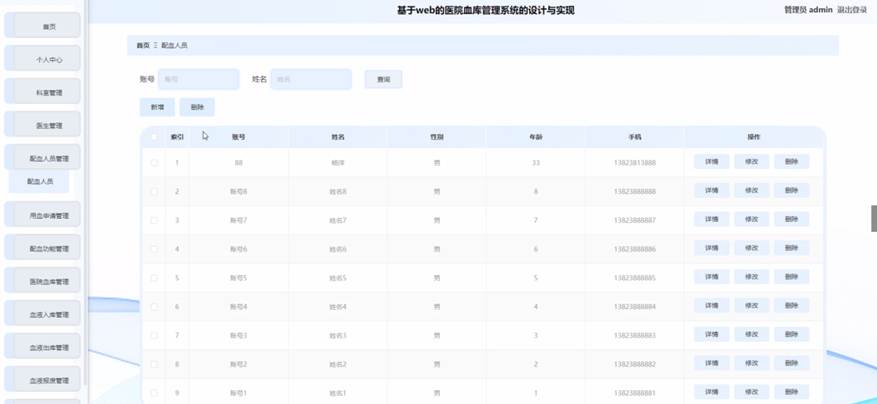Open 详情 for the 账号3 row
Viewport: 877px width, 404px height.
pyautogui.click(x=711, y=334)
